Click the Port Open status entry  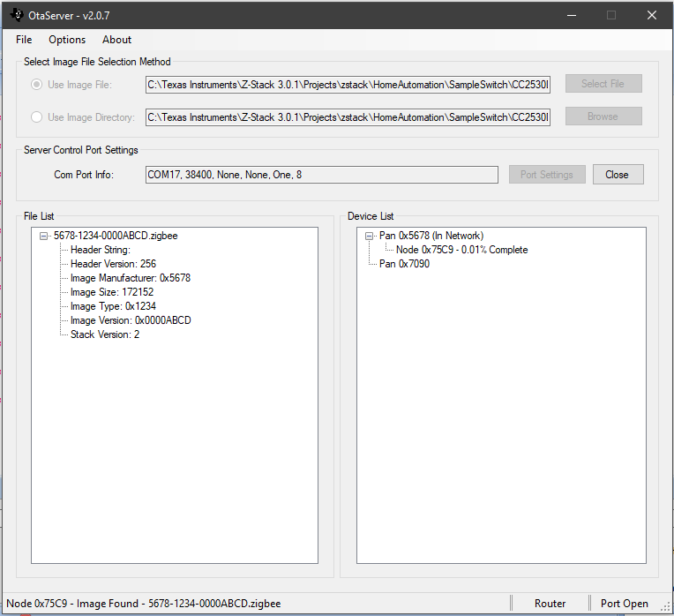click(x=624, y=604)
